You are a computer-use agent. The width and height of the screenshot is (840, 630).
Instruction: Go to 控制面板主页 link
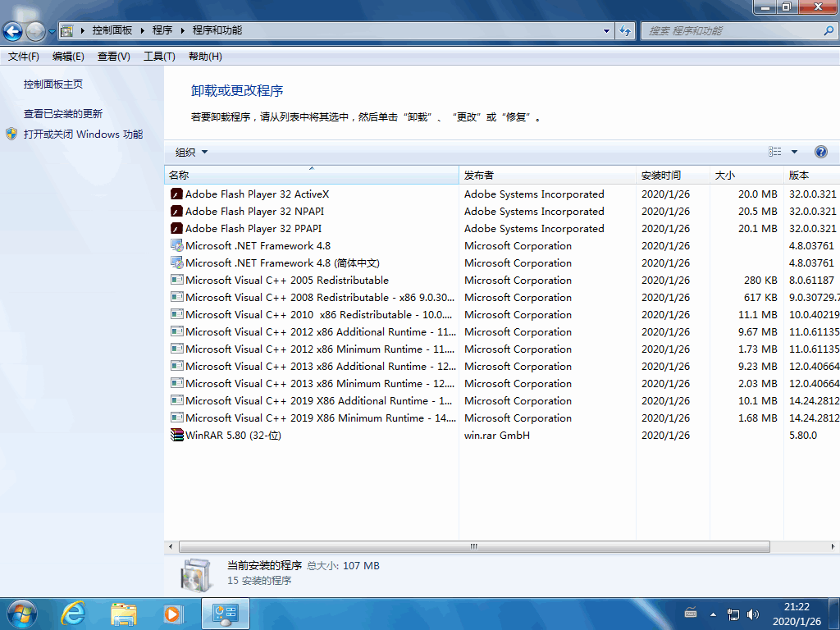53,84
